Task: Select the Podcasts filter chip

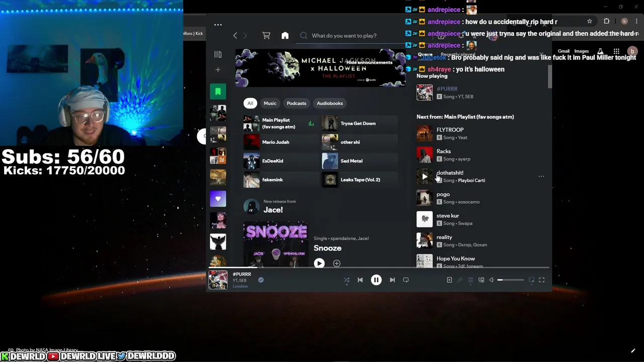Action: tap(296, 103)
